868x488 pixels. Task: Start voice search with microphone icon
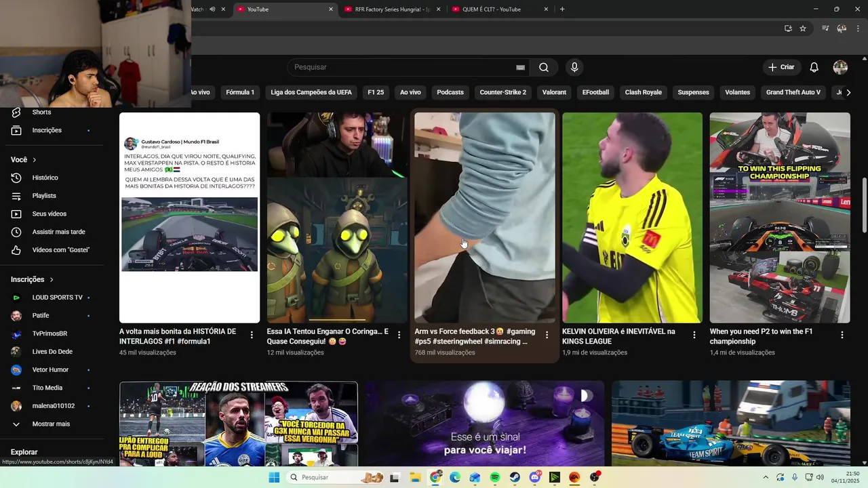pos(574,67)
